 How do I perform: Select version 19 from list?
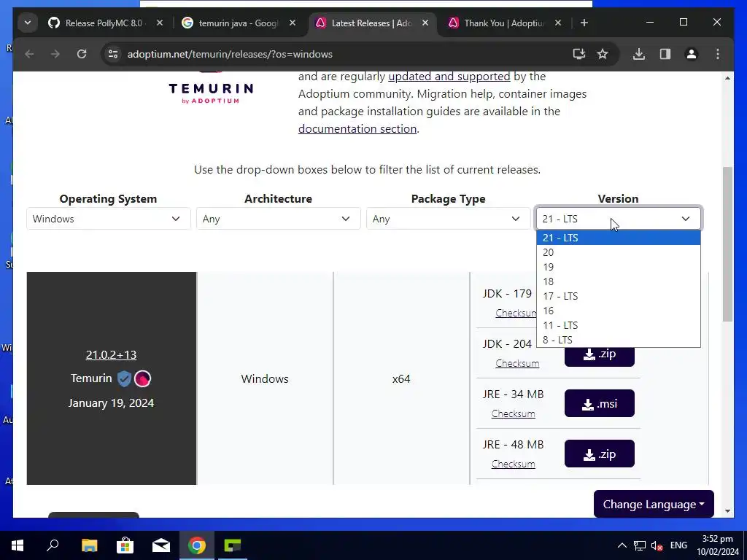pyautogui.click(x=619, y=267)
